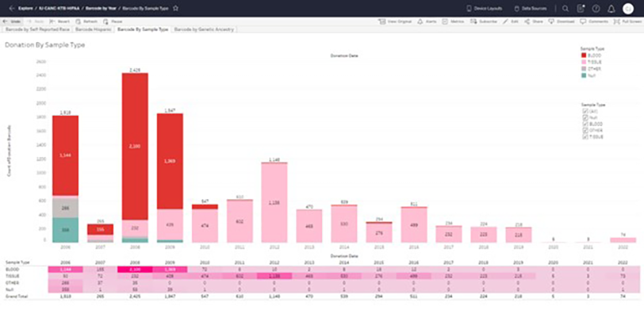The image size is (644, 314).
Task: Open the help question mark icon
Action: pyautogui.click(x=596, y=8)
